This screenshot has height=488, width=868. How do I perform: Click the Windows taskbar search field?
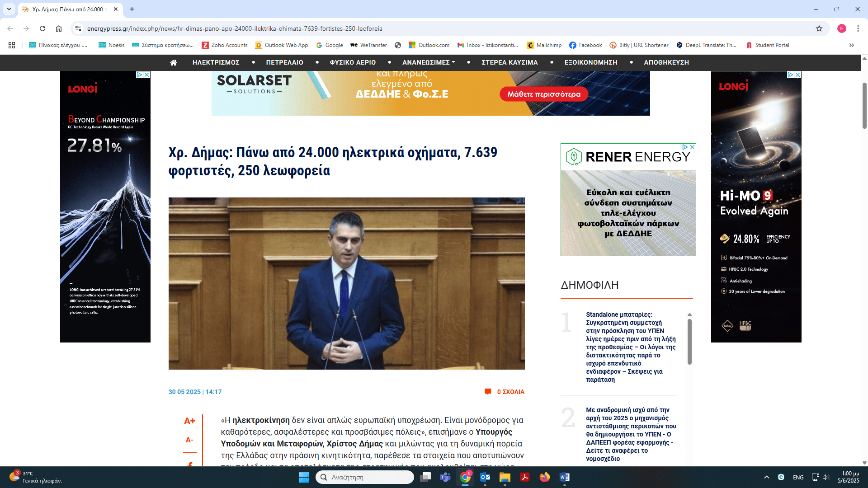pyautogui.click(x=364, y=477)
